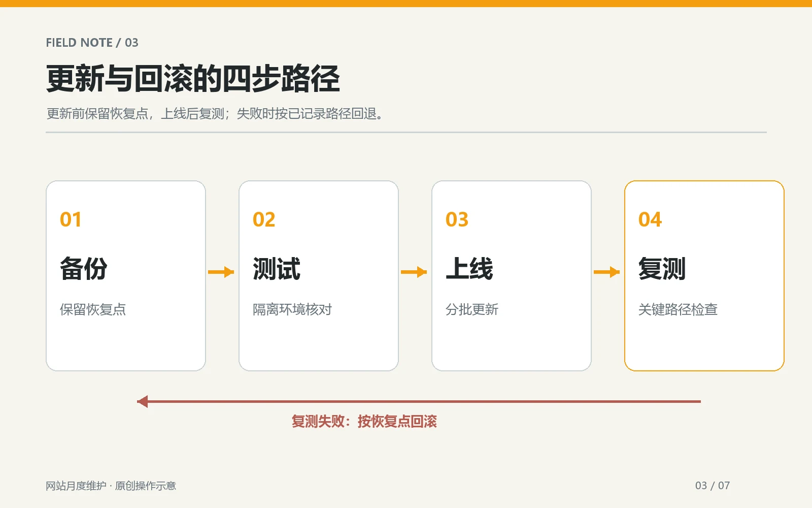Screen dimensions: 812x508
Task: Select the 备份 step heading
Action: point(84,269)
